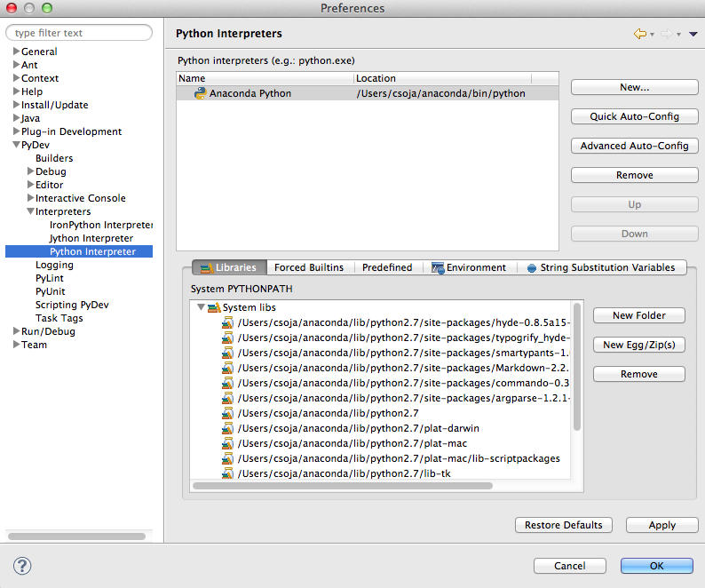
Task: Click the Interactive Console tree label
Action: coord(81,198)
